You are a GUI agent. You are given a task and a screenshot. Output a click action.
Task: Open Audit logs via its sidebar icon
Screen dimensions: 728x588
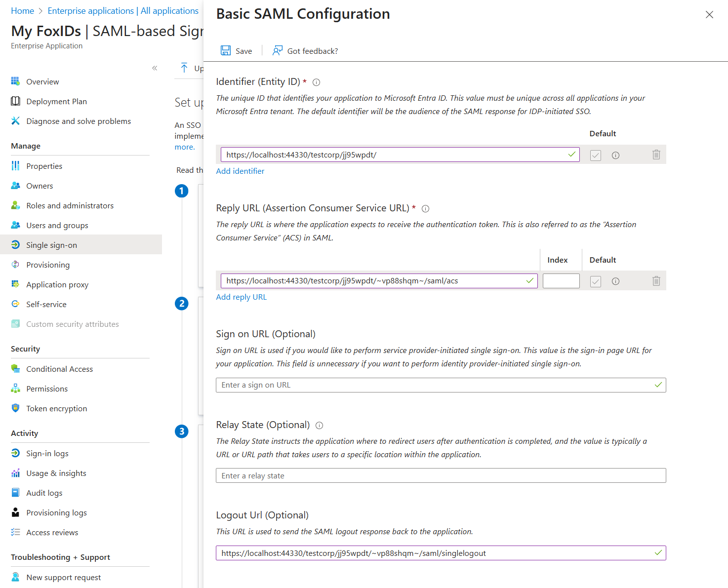click(x=16, y=493)
